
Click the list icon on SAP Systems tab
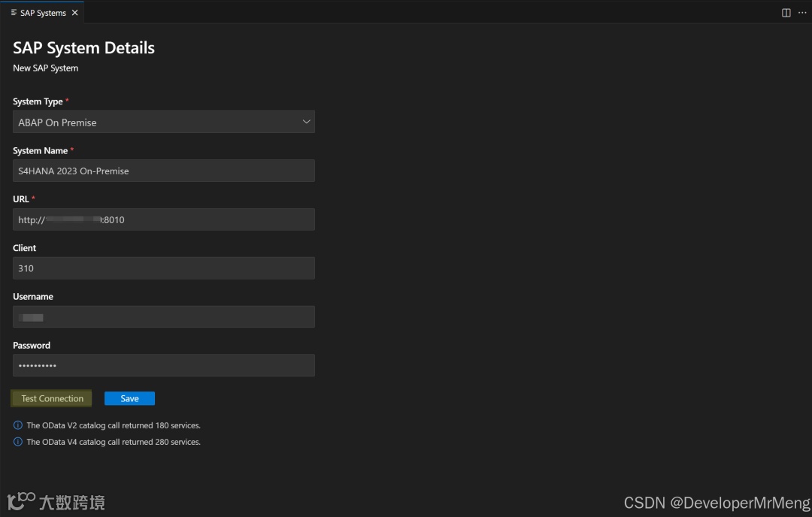tap(14, 13)
